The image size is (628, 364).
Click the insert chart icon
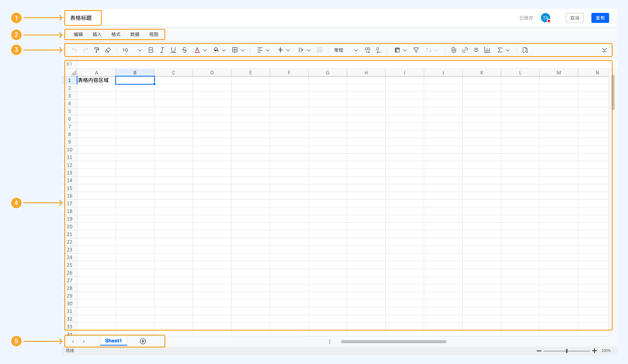tap(487, 50)
